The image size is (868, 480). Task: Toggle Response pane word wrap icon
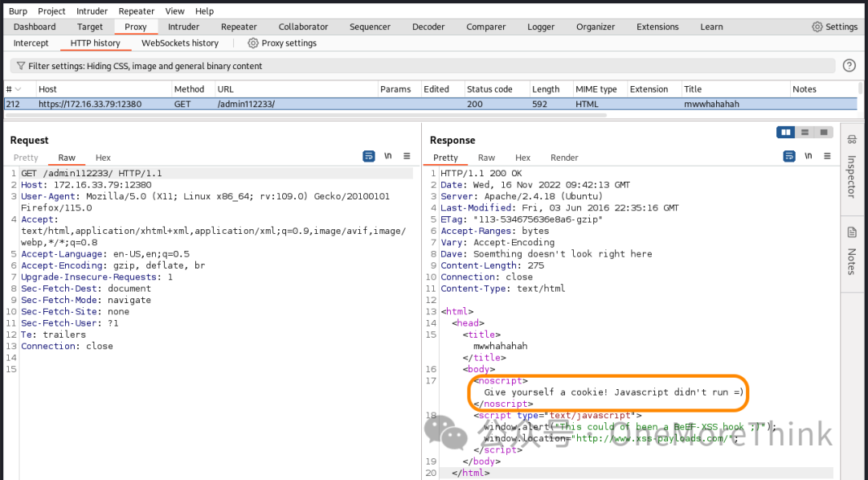click(x=789, y=156)
